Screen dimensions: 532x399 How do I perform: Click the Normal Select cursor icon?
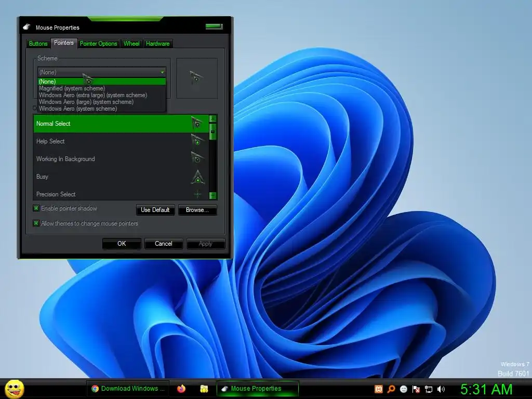(x=197, y=123)
